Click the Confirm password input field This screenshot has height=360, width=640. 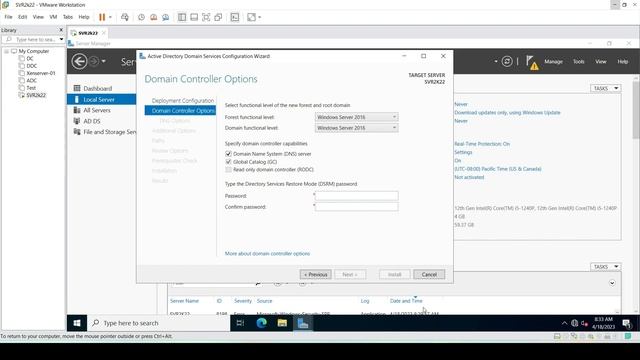point(356,207)
